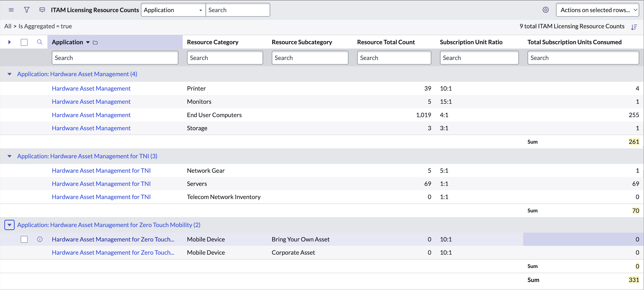Open the TNI record for Network Gear
644x290 pixels.
click(x=101, y=171)
